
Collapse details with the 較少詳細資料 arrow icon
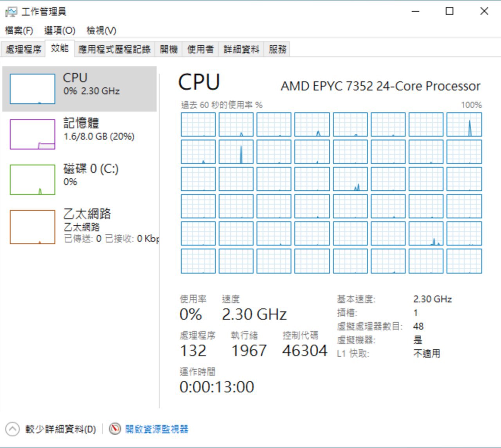[x=12, y=429]
